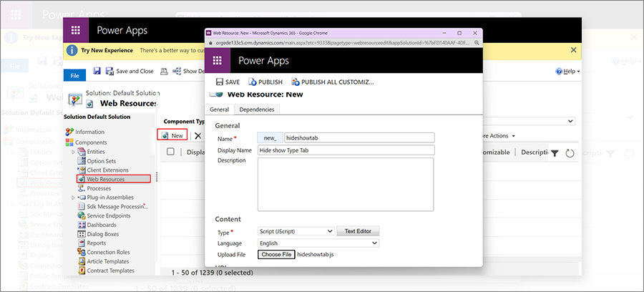644x292 pixels.
Task: Expand the Plug-in Assemblies tree node
Action: click(74, 198)
